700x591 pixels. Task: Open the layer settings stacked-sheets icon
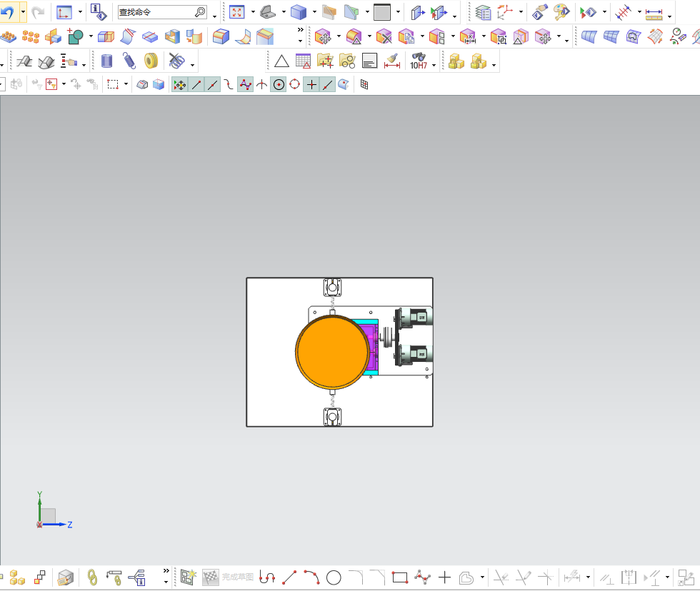(483, 12)
